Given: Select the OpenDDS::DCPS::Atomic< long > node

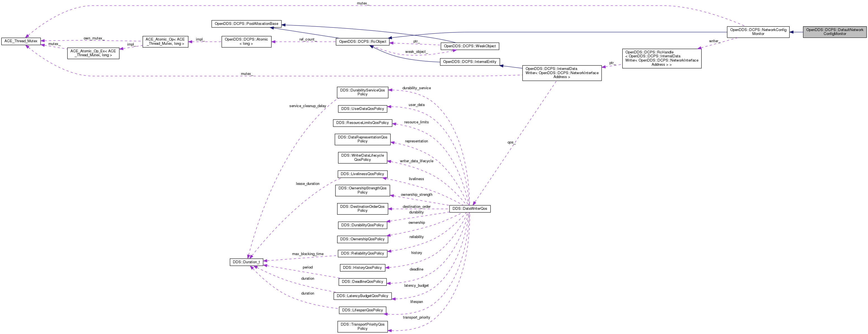Looking at the screenshot, I should pyautogui.click(x=246, y=41).
